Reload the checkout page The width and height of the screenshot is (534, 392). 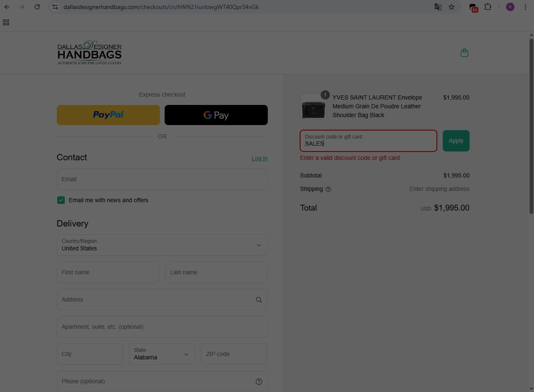(37, 7)
